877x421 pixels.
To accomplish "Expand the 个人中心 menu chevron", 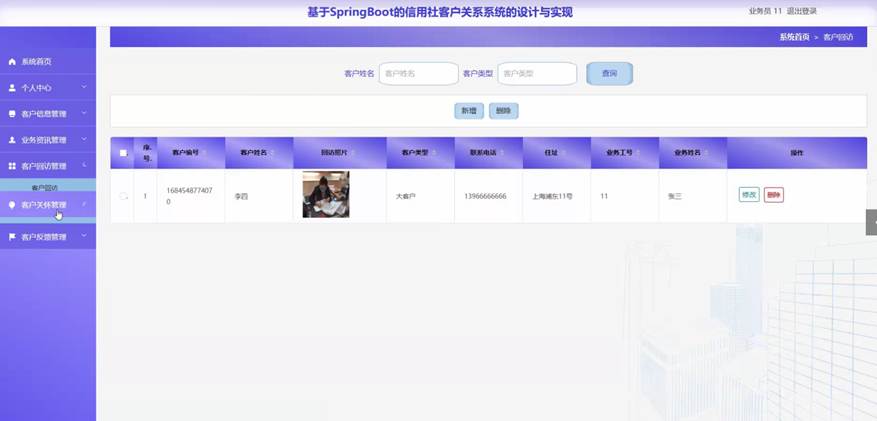I will coord(84,87).
